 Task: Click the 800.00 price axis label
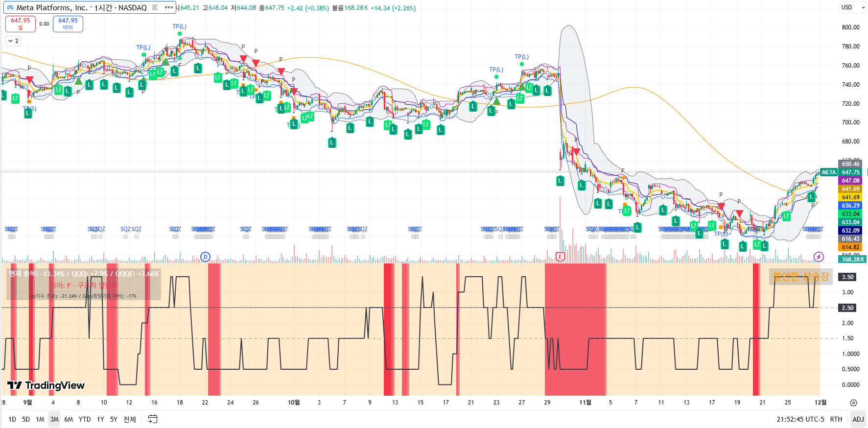tap(850, 27)
